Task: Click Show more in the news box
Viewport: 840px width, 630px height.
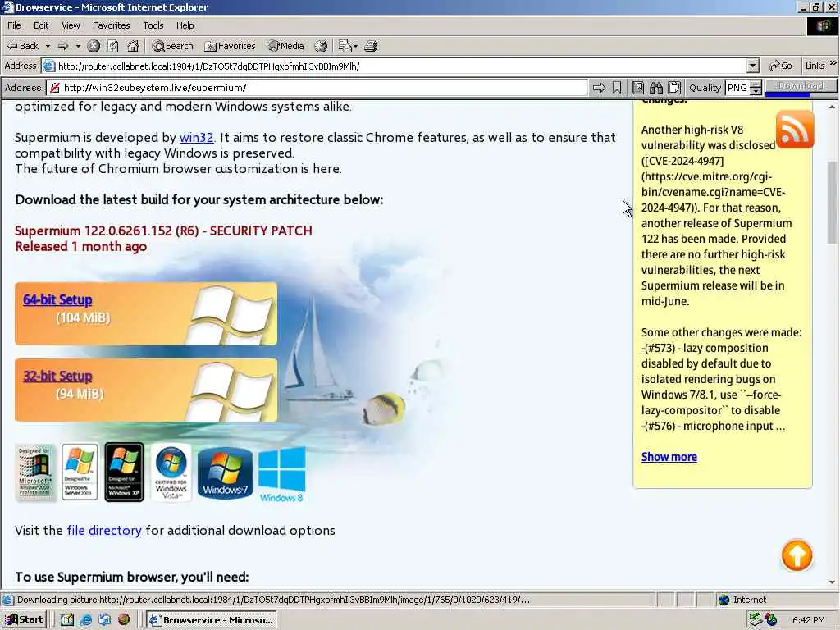Action: tap(669, 457)
